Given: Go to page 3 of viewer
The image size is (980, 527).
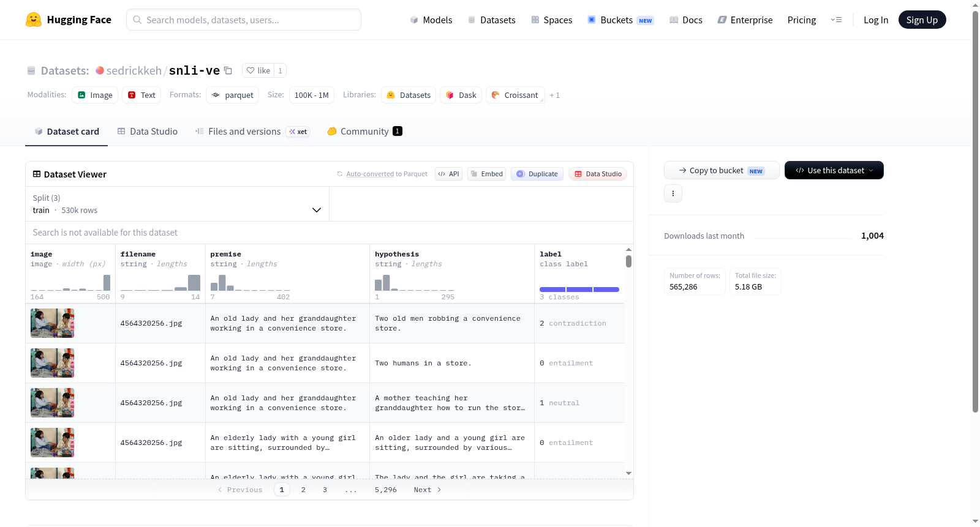Looking at the screenshot, I should tap(325, 490).
